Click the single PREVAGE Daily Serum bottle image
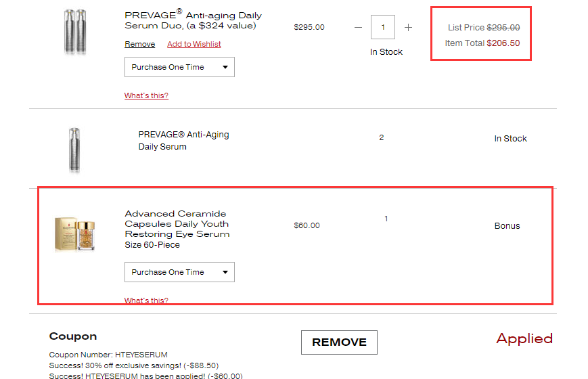This screenshot has height=379, width=588. pos(74,150)
